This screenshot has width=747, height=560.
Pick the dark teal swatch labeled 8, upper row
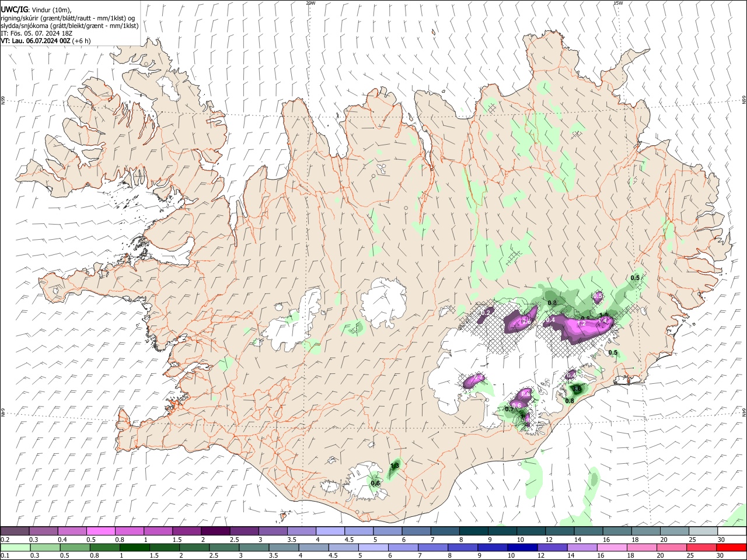click(473, 531)
